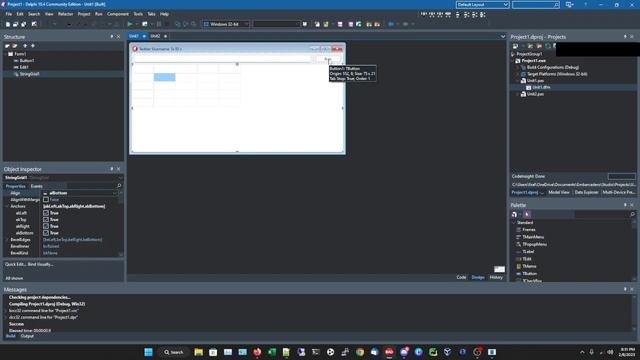
Task: Click the TMemo component in Palette
Action: [529, 267]
